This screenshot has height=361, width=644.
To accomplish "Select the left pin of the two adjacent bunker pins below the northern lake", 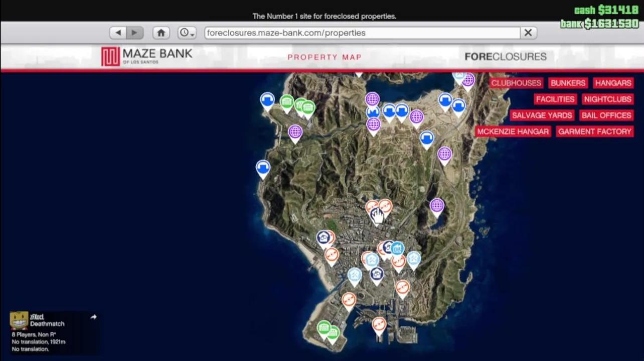I will (x=389, y=111).
